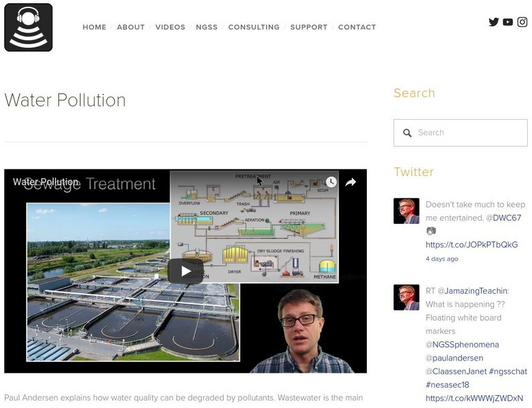Click the 'Water Pollution' page heading
The width and height of the screenshot is (532, 408).
(65, 100)
